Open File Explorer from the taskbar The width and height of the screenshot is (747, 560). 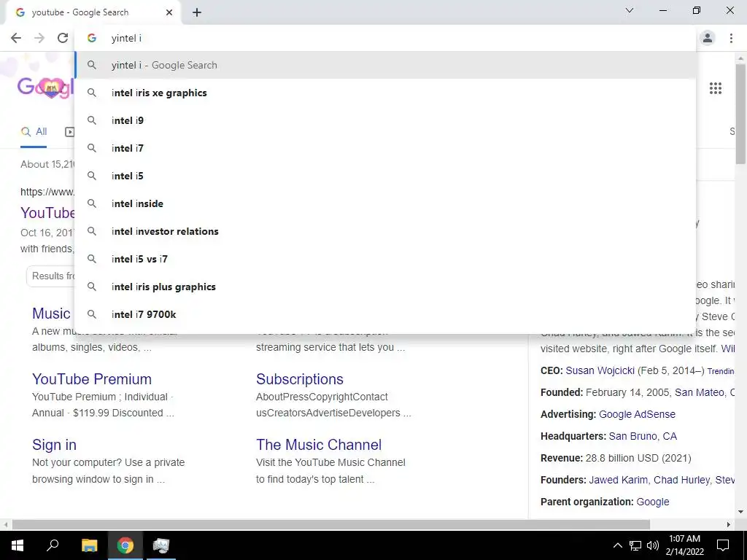click(89, 545)
